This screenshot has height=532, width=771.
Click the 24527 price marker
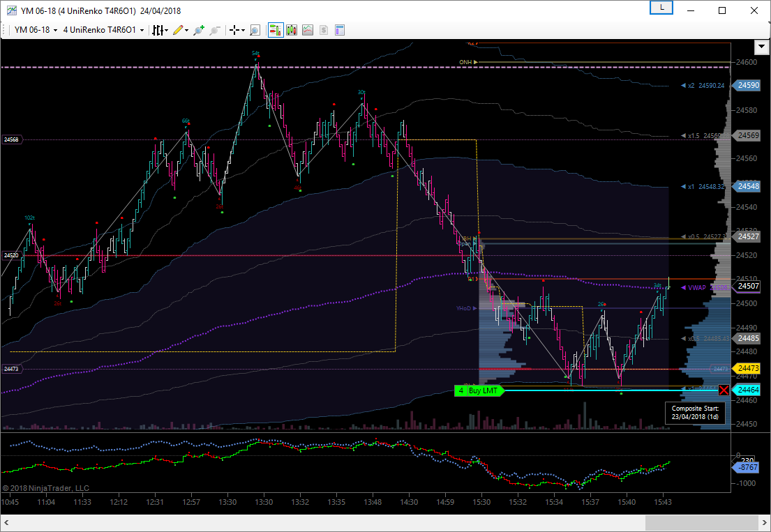[746, 236]
